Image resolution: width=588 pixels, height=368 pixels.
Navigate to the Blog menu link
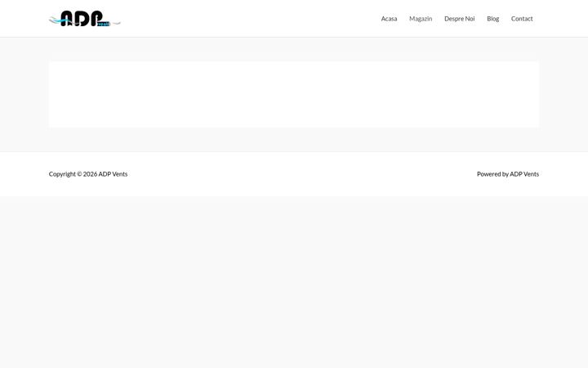(492, 18)
